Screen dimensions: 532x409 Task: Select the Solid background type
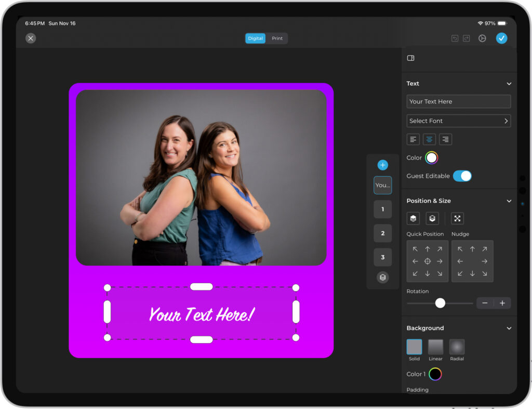tap(414, 347)
